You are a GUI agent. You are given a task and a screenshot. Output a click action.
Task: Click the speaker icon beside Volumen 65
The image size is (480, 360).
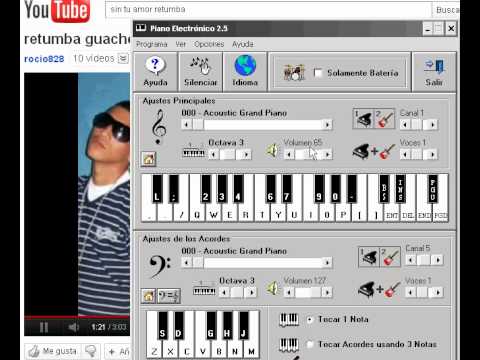pos(273,151)
